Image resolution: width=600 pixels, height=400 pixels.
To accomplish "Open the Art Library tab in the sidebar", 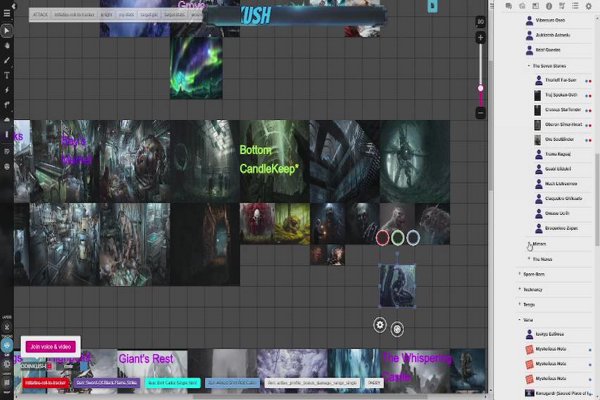I will (522, 6).
